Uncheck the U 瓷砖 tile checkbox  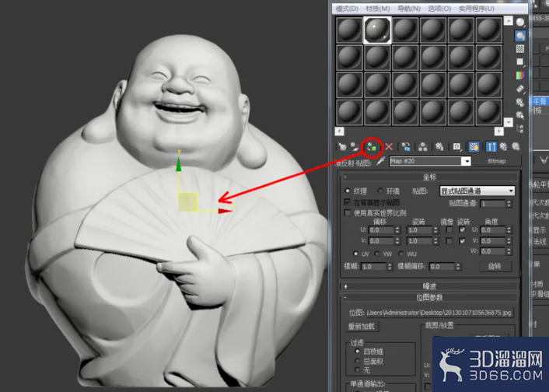(462, 229)
